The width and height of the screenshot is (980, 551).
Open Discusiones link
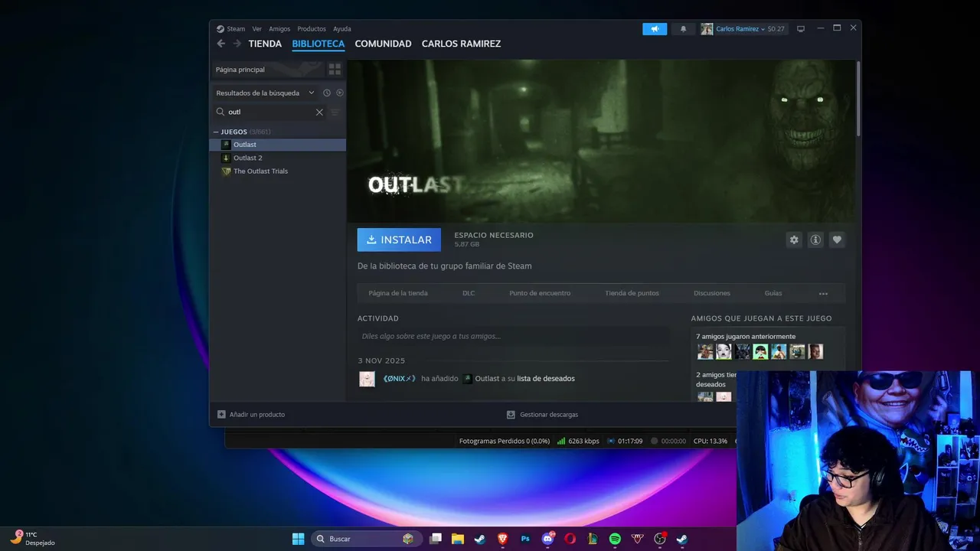point(712,293)
